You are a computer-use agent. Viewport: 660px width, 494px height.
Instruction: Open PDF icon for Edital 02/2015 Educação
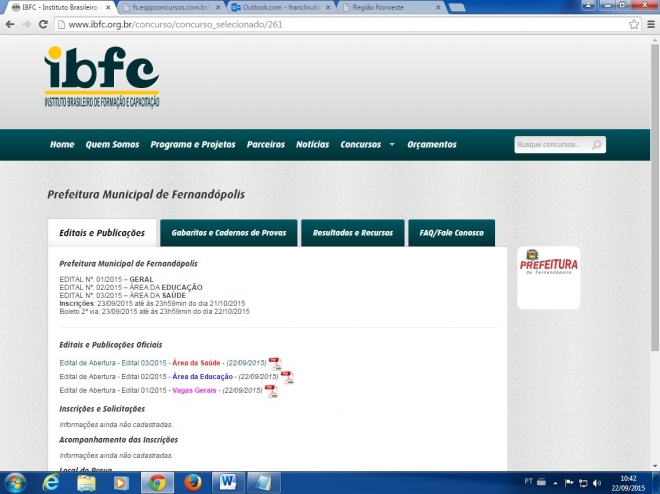click(287, 377)
